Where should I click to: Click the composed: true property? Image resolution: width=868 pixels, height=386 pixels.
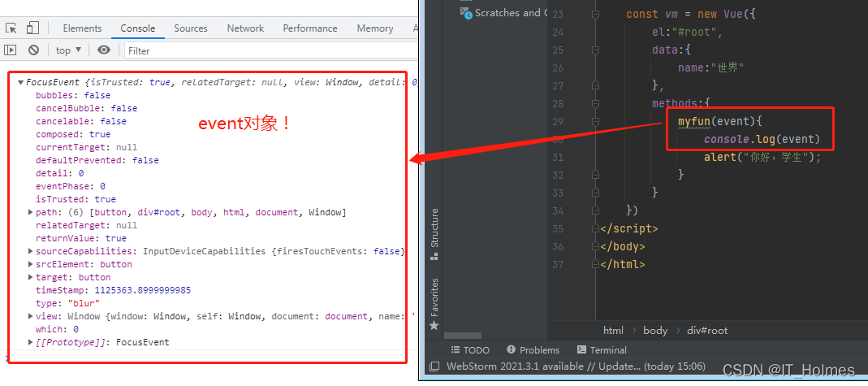point(73,134)
